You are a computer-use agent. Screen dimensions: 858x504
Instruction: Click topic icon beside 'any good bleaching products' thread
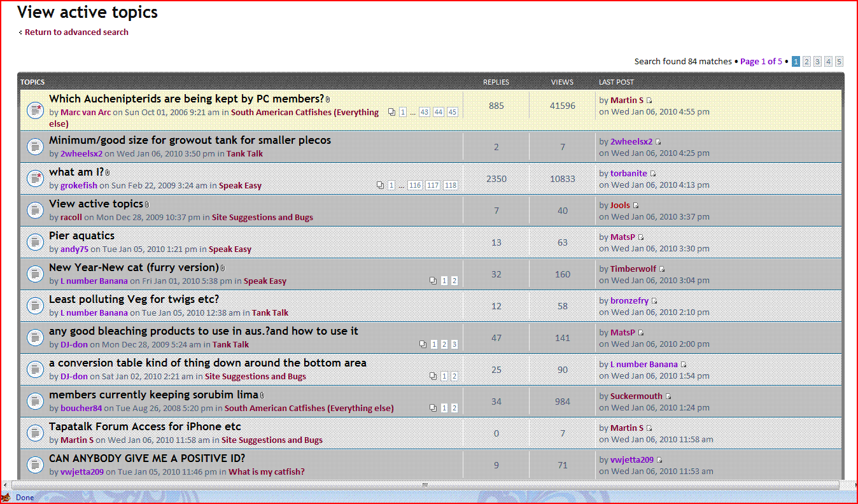point(35,338)
